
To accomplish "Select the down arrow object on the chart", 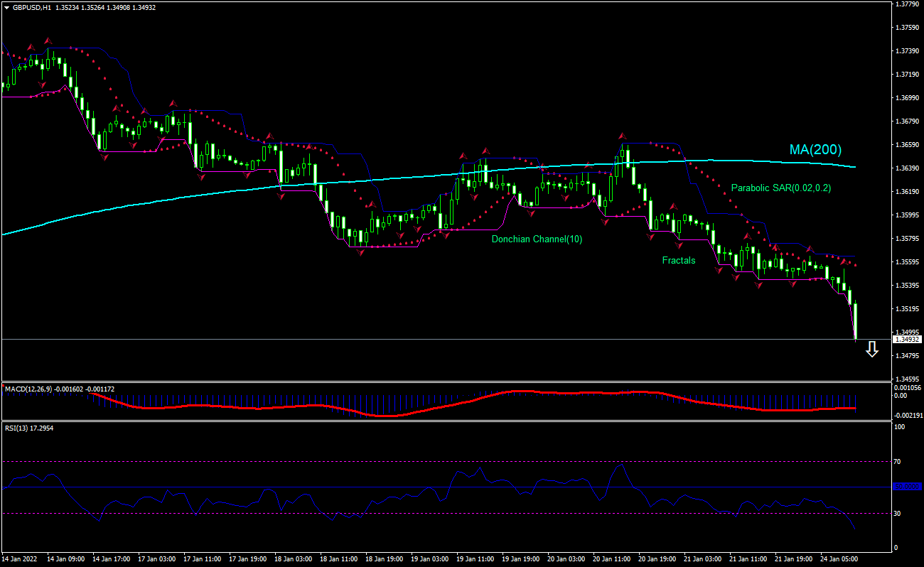I will [x=872, y=349].
